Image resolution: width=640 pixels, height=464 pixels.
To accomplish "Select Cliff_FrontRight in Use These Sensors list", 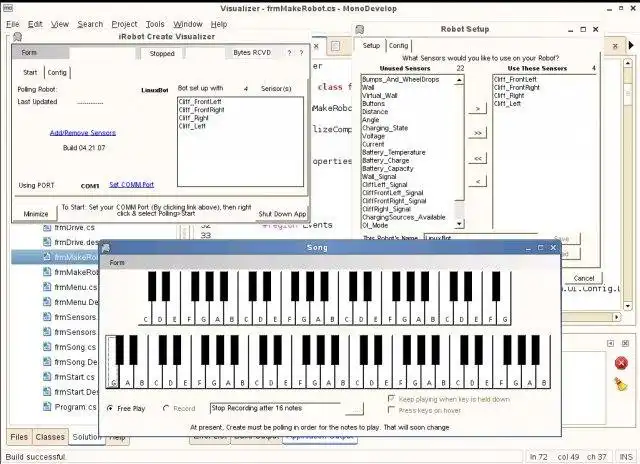I will click(517, 88).
